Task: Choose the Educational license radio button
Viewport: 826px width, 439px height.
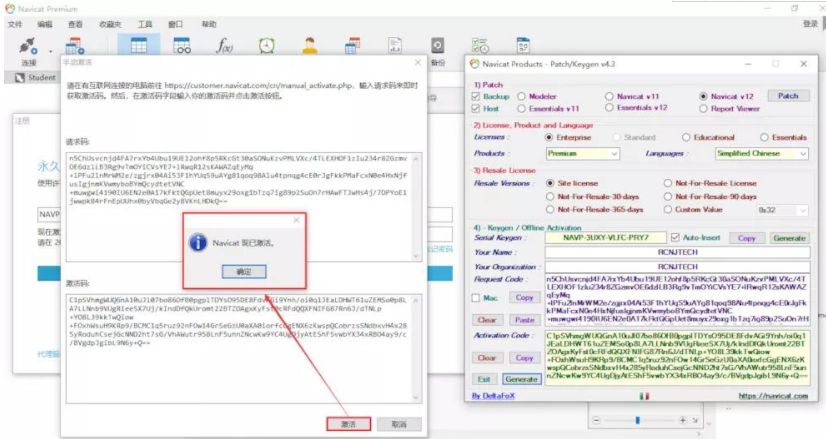Action: pyautogui.click(x=686, y=137)
